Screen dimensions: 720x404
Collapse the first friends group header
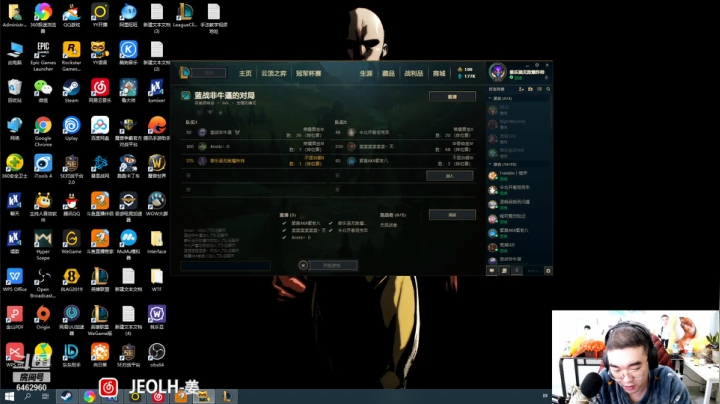pyautogui.click(x=519, y=98)
